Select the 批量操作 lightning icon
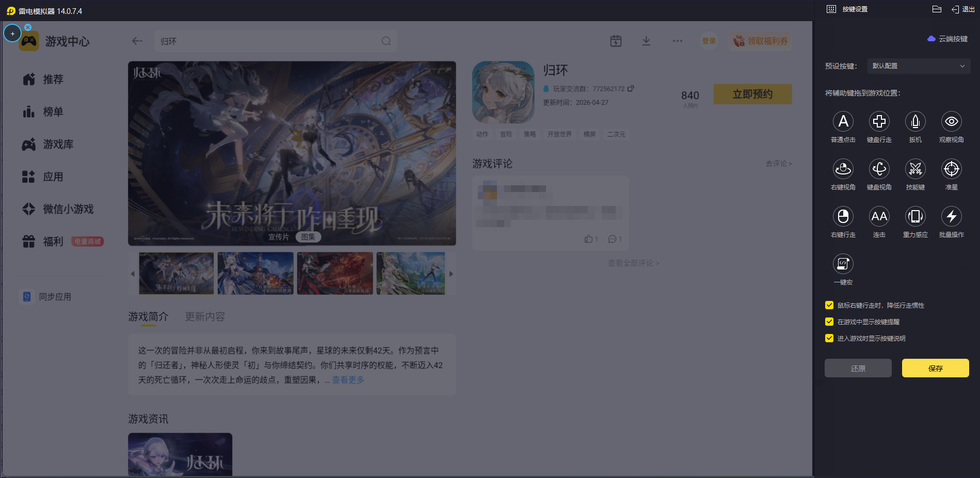980x478 pixels. (x=952, y=216)
